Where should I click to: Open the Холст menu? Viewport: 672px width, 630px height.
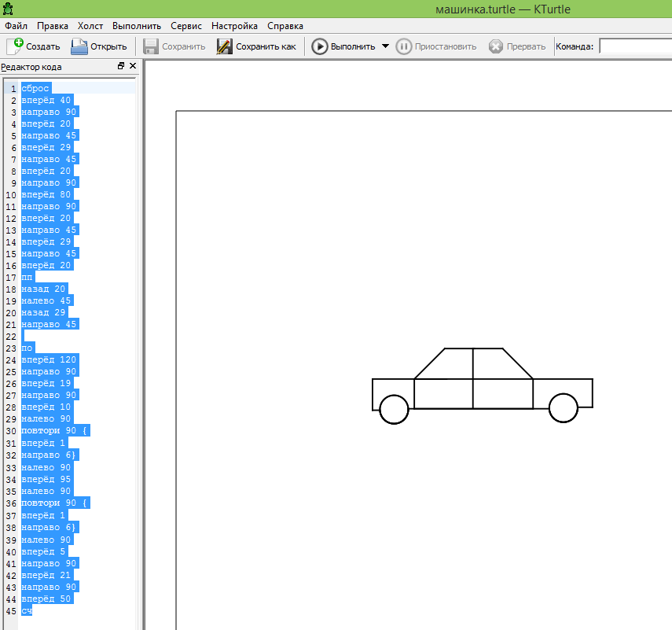(90, 26)
